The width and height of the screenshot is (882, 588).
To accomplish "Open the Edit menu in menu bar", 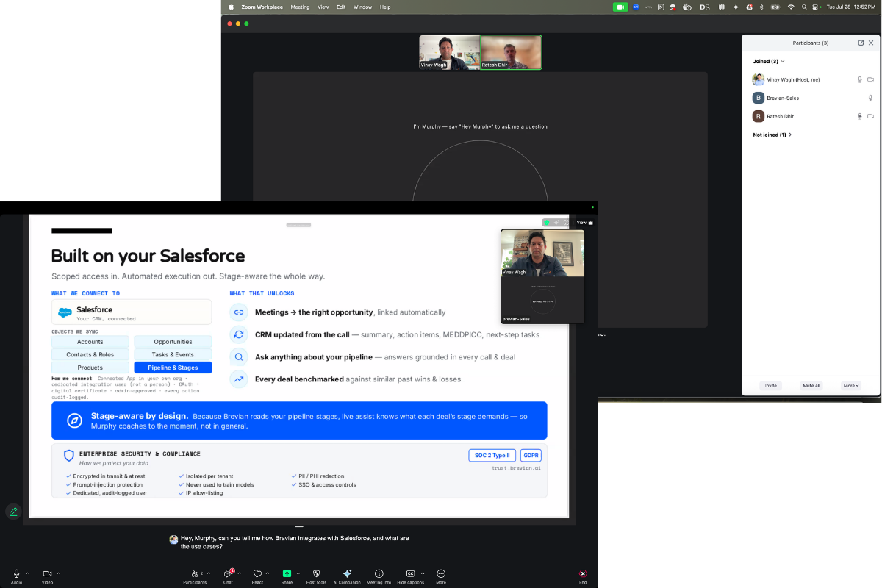I will 341,7.
